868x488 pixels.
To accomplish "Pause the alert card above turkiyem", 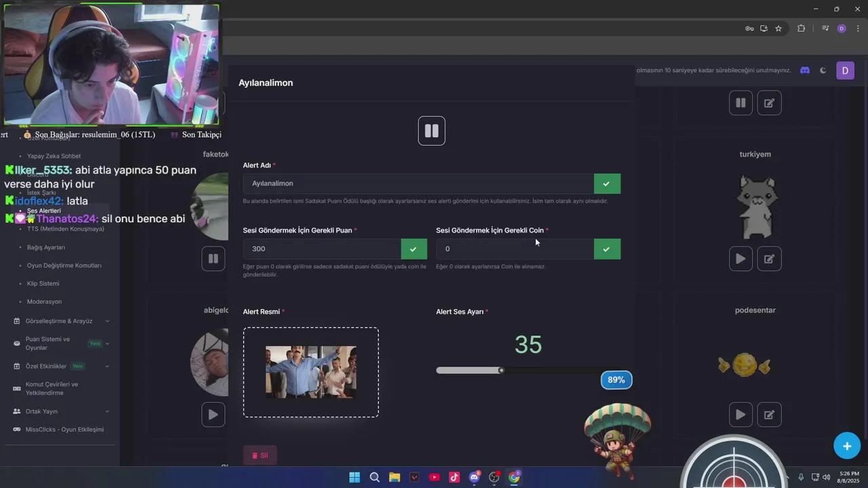I will [741, 103].
